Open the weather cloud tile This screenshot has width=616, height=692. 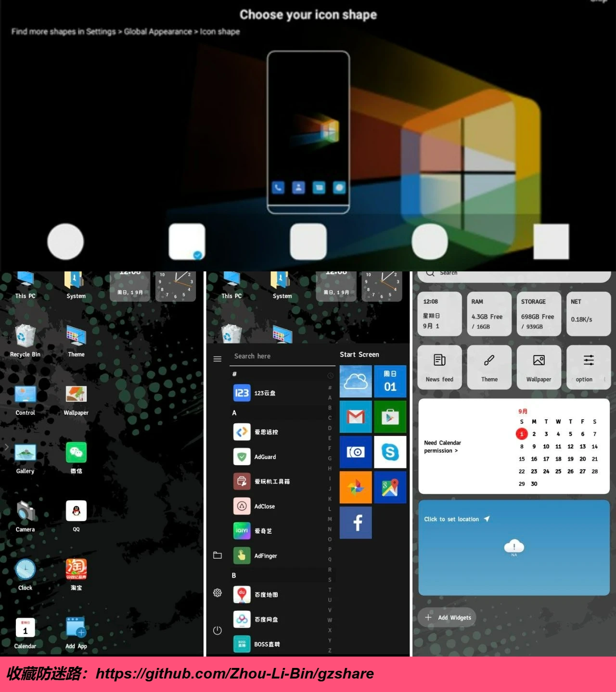[356, 381]
